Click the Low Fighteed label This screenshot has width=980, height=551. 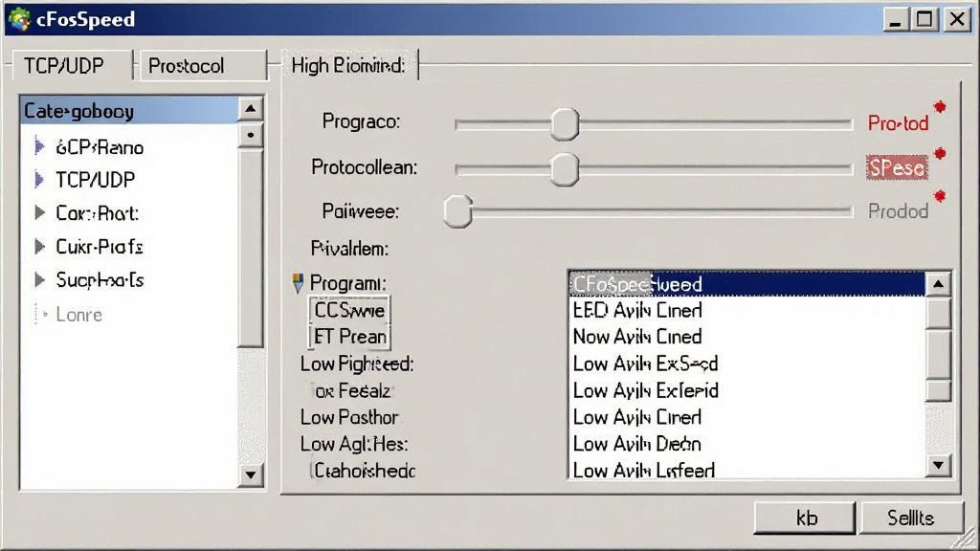point(357,364)
